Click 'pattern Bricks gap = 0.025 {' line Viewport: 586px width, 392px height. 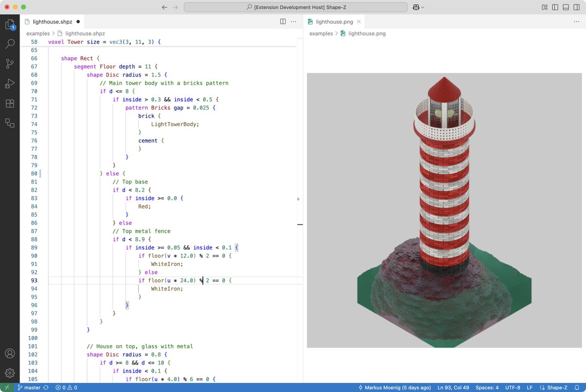click(x=170, y=107)
